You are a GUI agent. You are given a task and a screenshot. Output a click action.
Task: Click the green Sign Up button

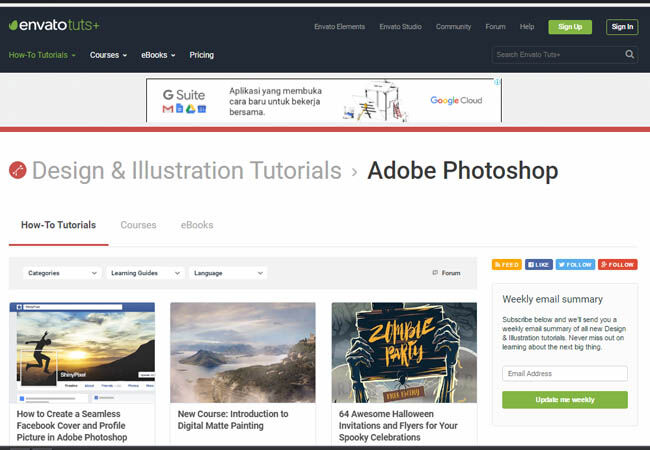point(570,27)
